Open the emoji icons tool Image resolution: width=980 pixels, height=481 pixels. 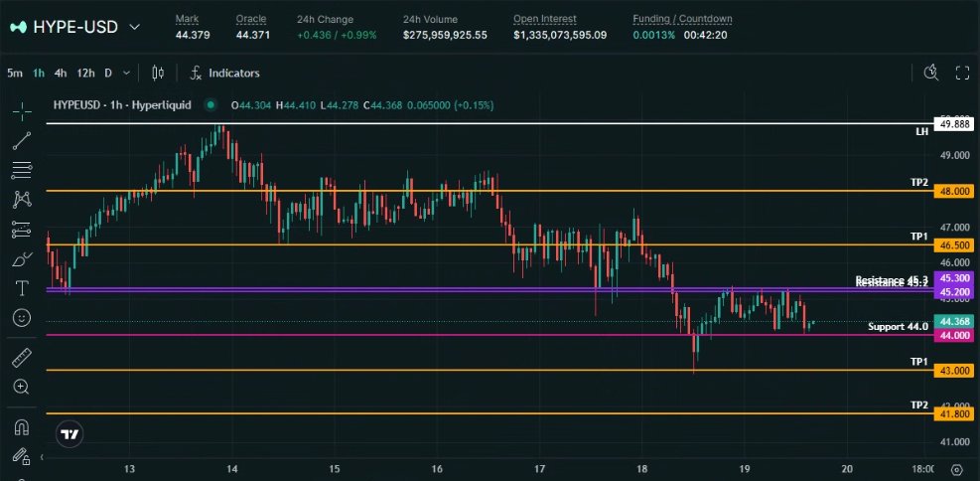point(22,318)
